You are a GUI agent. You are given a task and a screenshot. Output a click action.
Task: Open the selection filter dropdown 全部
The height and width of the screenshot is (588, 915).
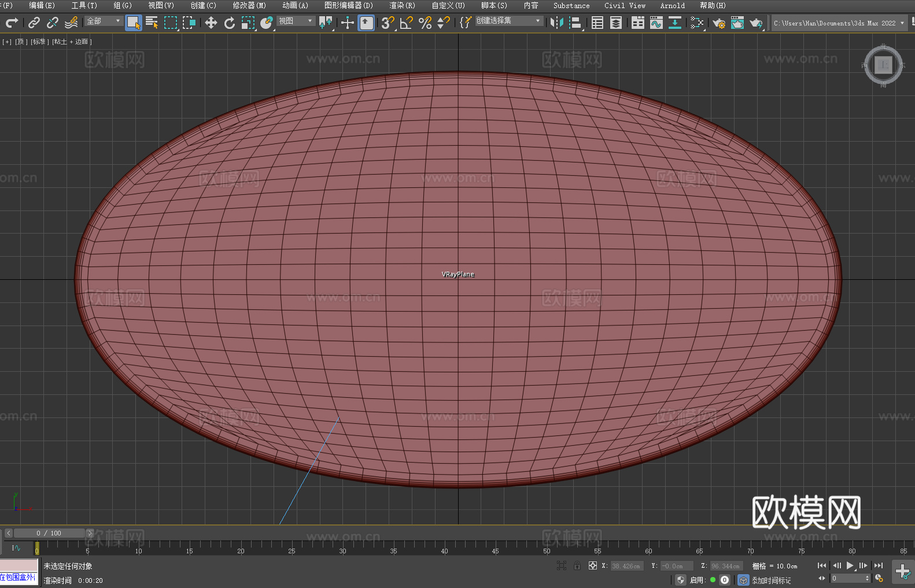point(104,21)
